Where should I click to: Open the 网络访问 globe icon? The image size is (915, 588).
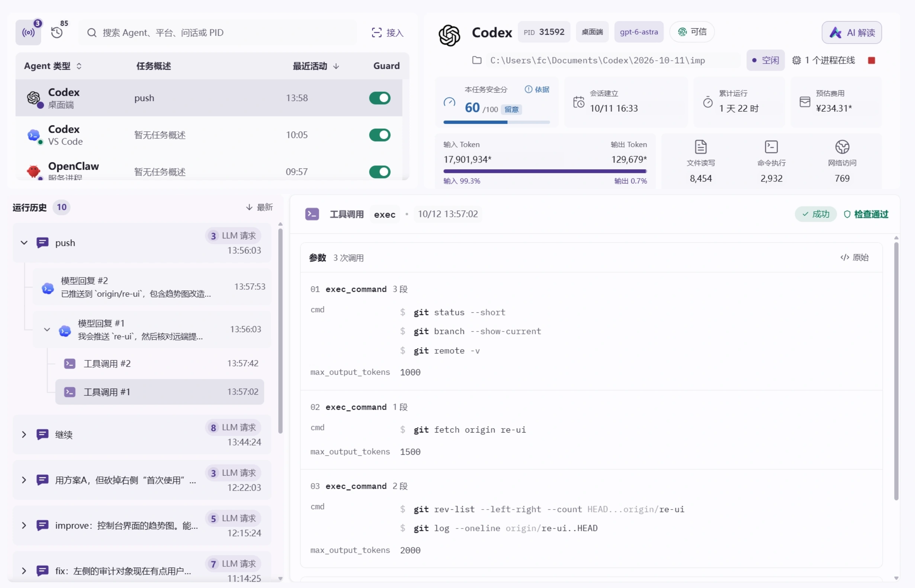(842, 147)
